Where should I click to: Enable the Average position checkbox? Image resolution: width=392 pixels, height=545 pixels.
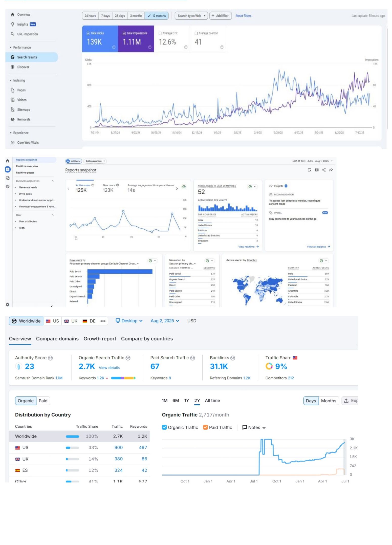coord(196,33)
